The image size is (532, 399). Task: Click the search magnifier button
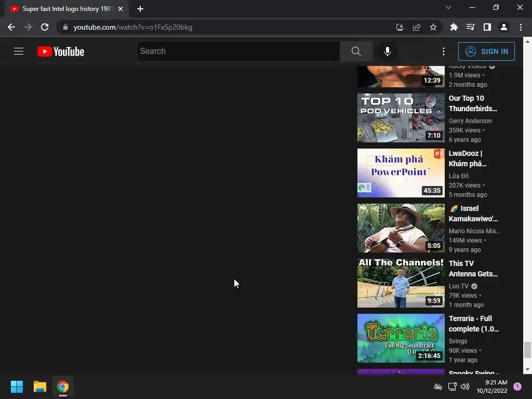(356, 51)
